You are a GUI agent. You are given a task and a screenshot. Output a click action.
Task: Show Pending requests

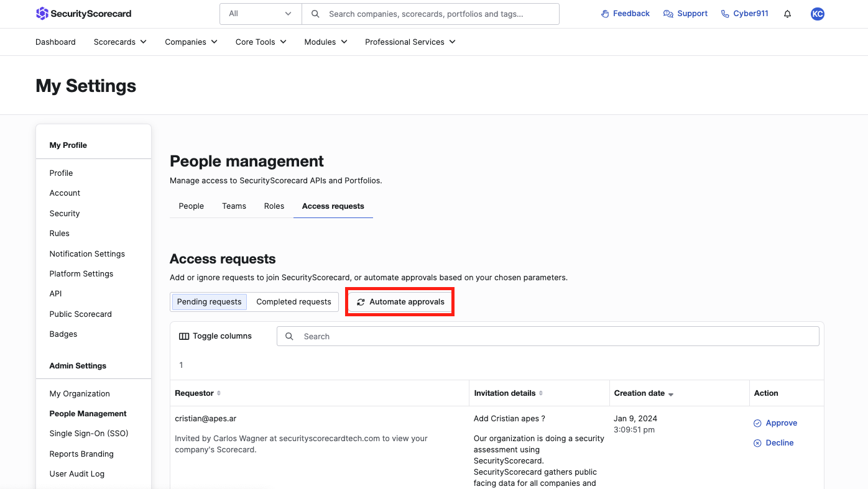point(209,302)
